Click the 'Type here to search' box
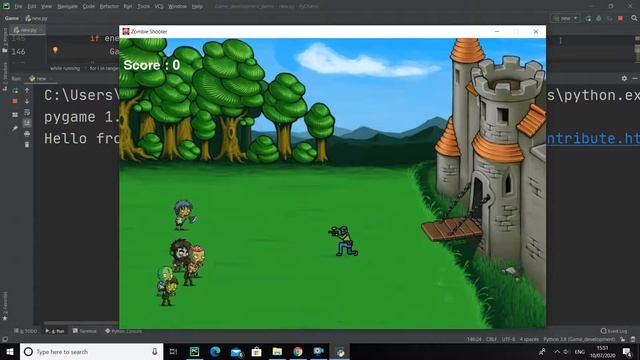Screen dimensions: 640x360 point(92,351)
